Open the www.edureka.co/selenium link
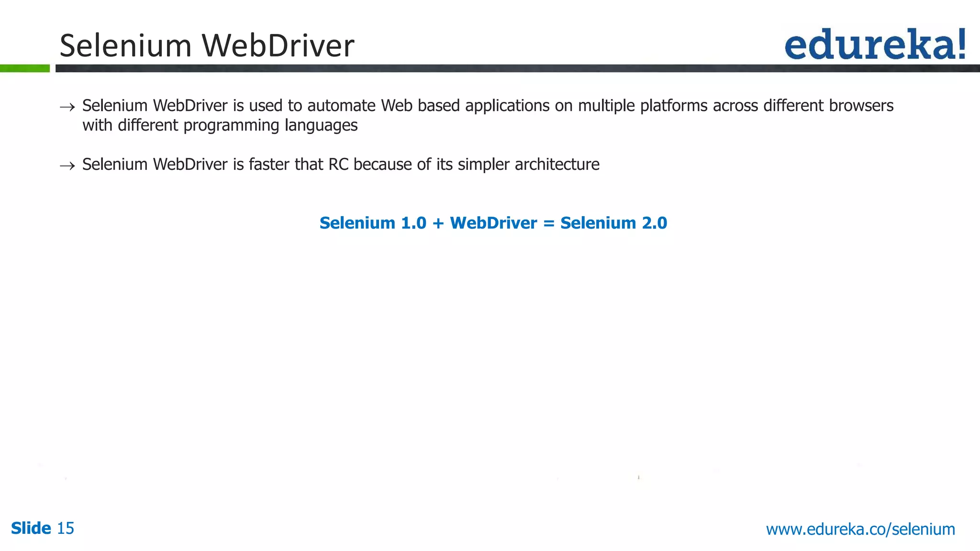 coord(860,529)
